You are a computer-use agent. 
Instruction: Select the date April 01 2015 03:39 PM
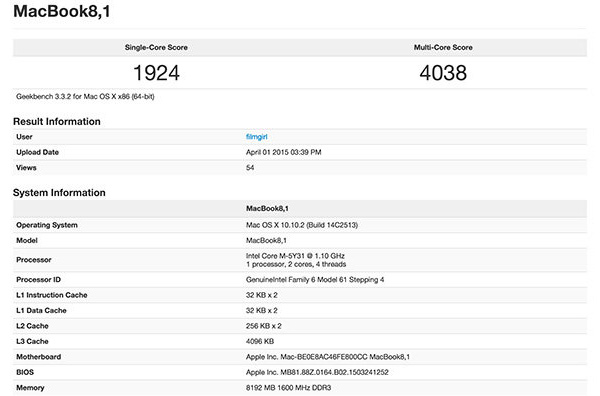point(284,152)
